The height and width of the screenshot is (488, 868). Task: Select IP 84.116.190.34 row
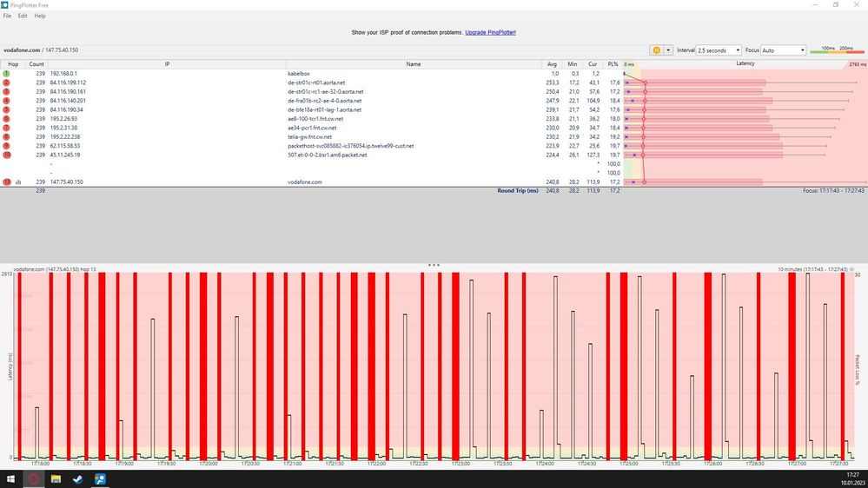click(66, 109)
